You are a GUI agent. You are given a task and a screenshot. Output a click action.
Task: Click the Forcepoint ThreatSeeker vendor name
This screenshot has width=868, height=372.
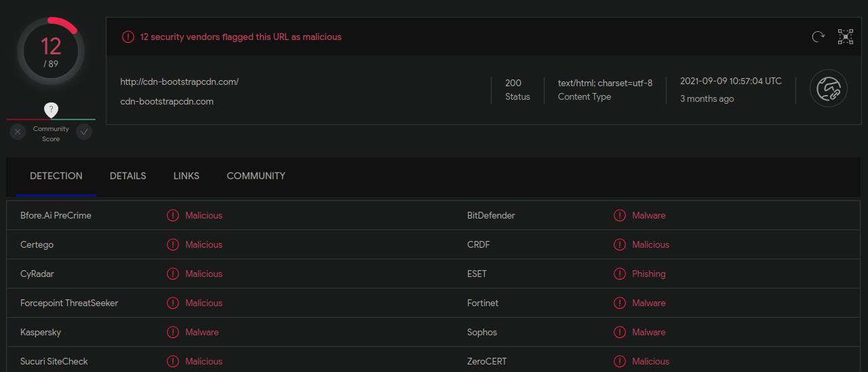(x=69, y=303)
